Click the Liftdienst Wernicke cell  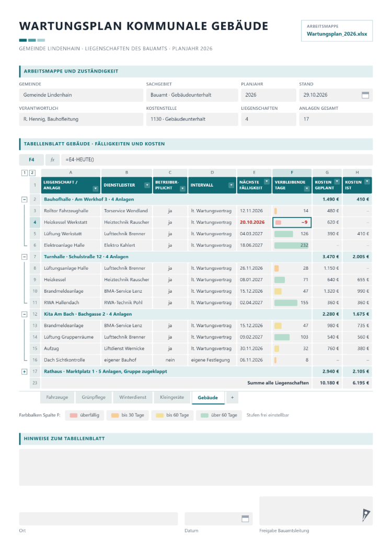pos(126,349)
